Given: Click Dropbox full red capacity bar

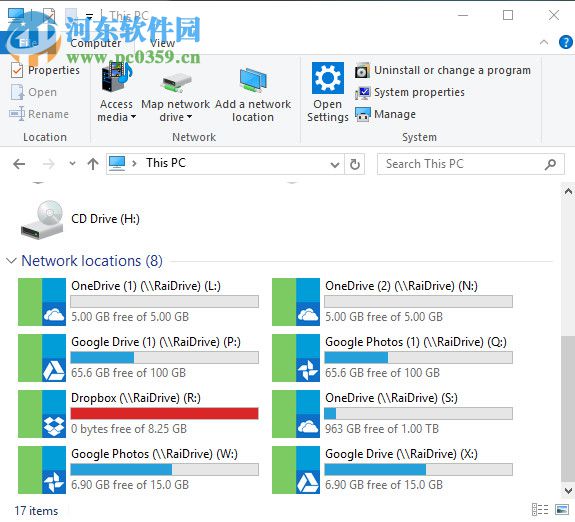Looking at the screenshot, I should coord(164,413).
